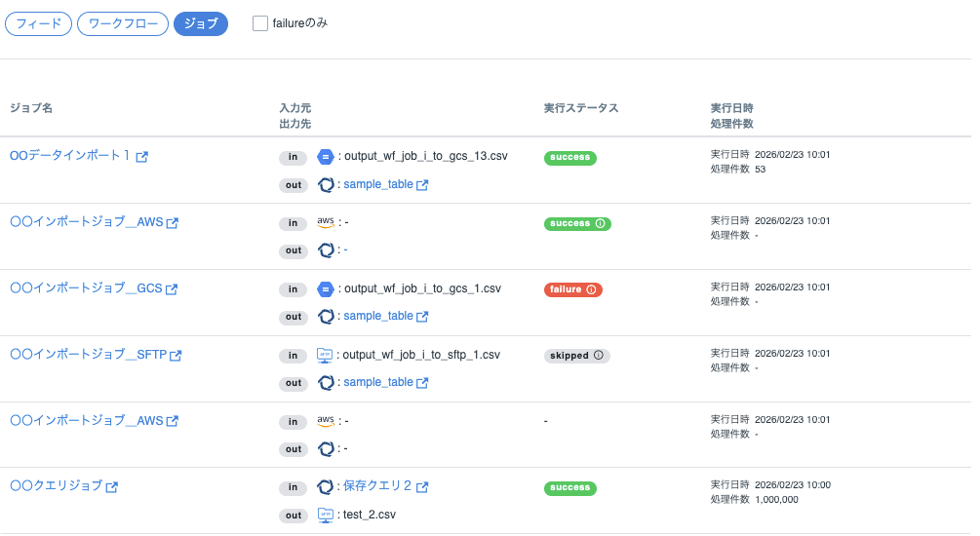Click circular input icon before 保存クエリ２
Viewport: 980px width, 536px height.
pyautogui.click(x=325, y=486)
